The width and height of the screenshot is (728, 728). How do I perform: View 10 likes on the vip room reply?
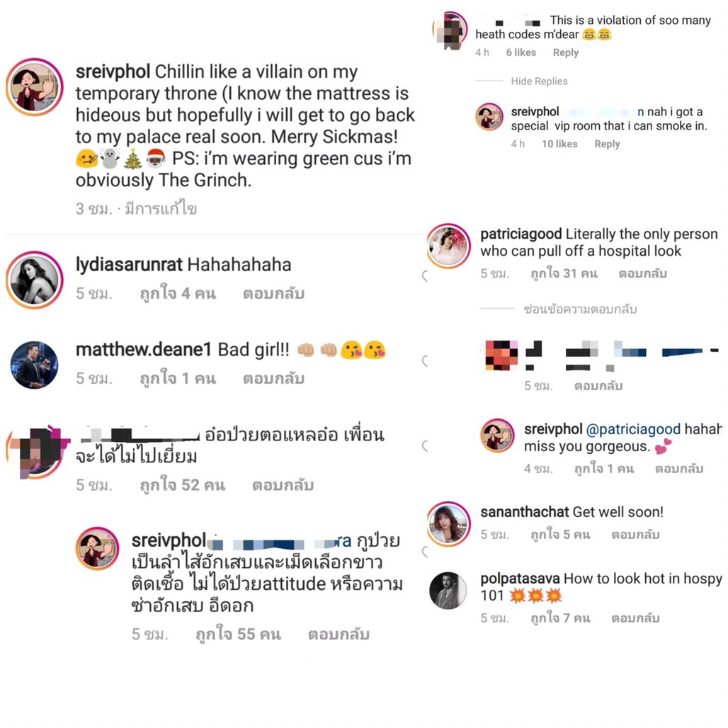coord(559,144)
